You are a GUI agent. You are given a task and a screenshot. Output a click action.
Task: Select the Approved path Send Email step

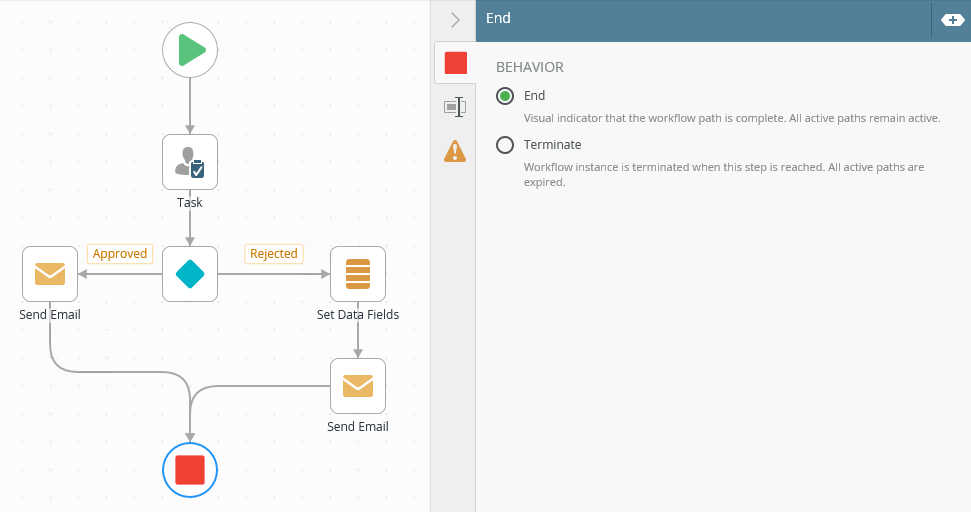pos(50,274)
